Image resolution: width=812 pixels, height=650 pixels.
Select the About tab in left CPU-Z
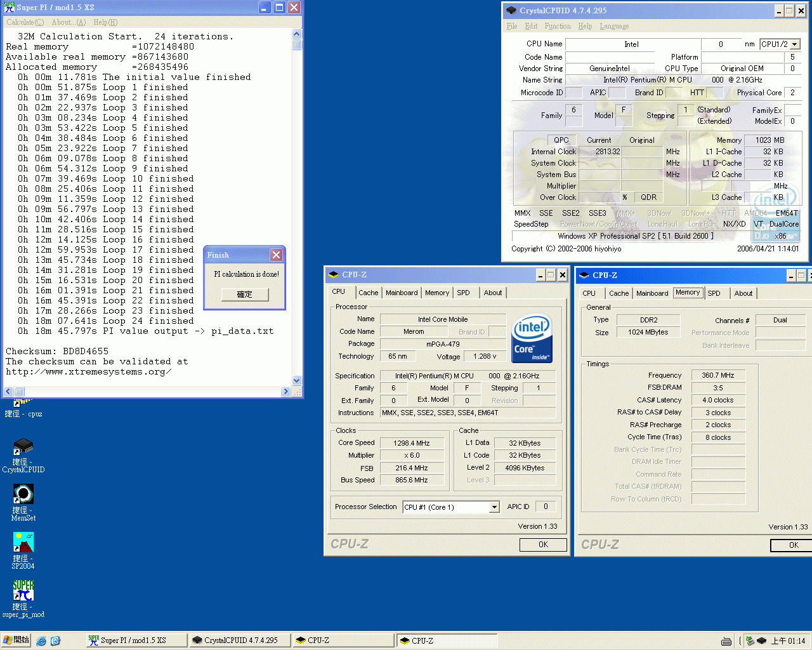493,293
